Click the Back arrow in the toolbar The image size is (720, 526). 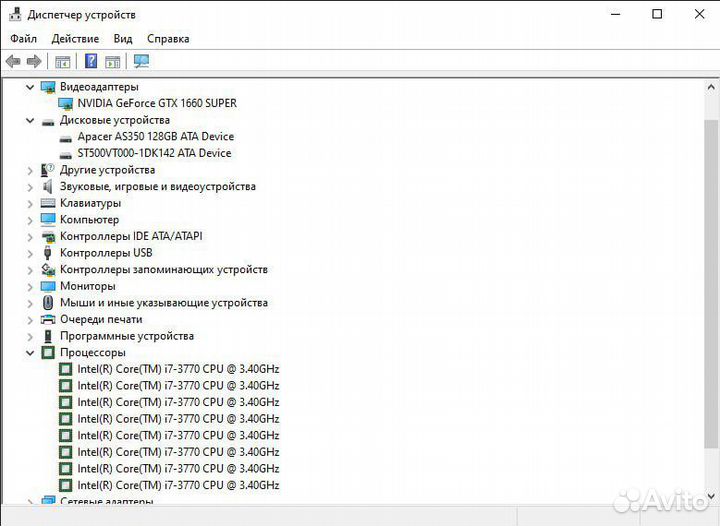click(x=13, y=61)
